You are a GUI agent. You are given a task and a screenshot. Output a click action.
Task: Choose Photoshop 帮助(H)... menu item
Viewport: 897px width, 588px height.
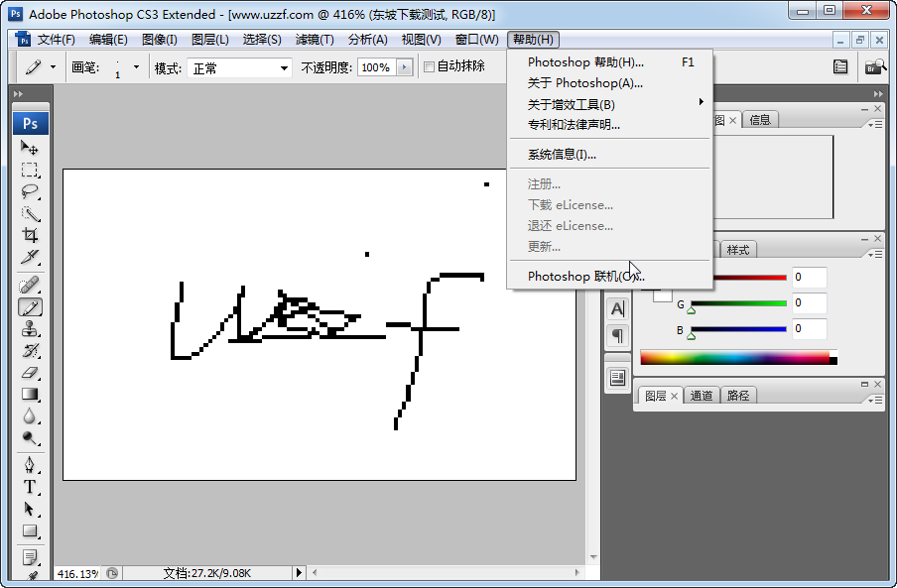tap(610, 61)
